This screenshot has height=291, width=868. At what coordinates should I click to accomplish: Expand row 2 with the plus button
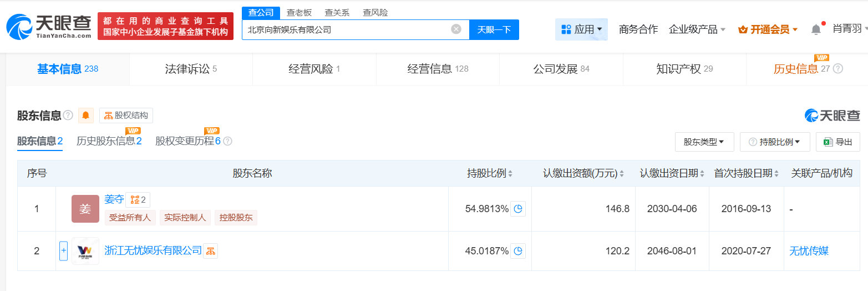(x=63, y=251)
